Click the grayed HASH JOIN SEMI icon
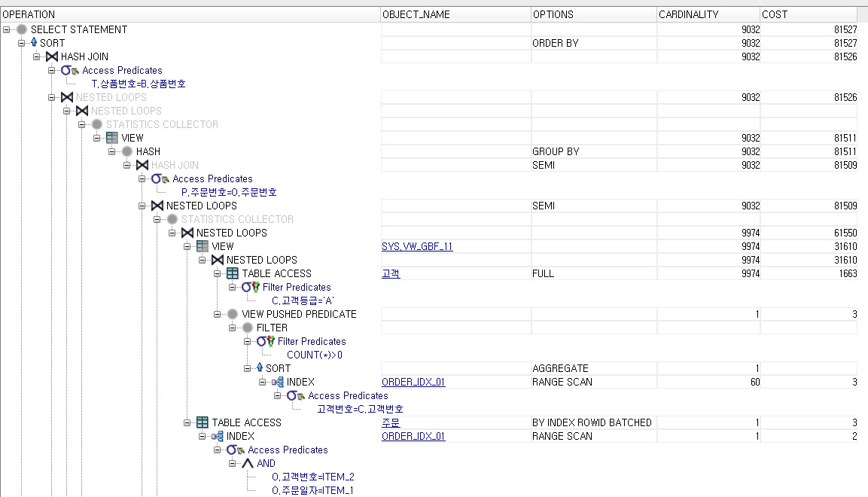868x497 pixels. (x=142, y=165)
